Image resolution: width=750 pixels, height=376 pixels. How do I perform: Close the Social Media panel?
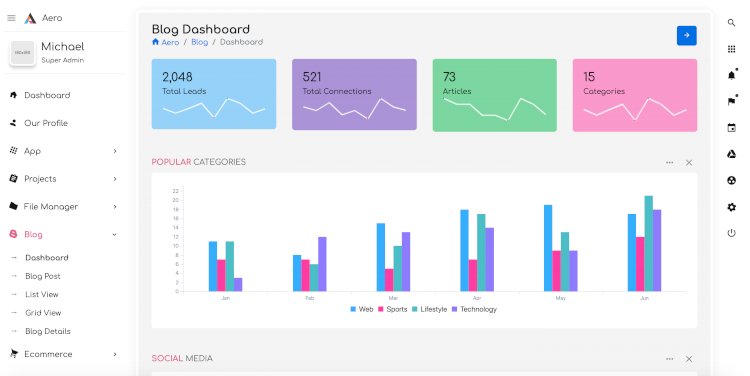689,359
